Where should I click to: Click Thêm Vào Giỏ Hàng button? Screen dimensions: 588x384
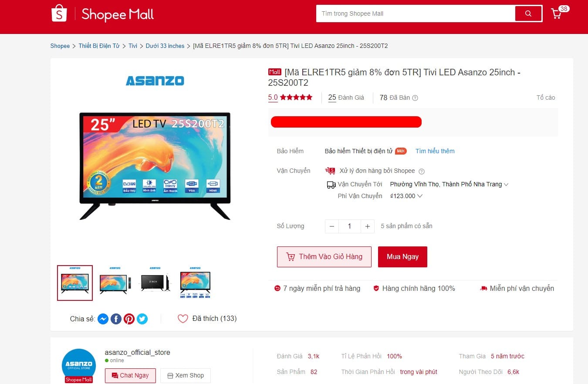pos(324,257)
